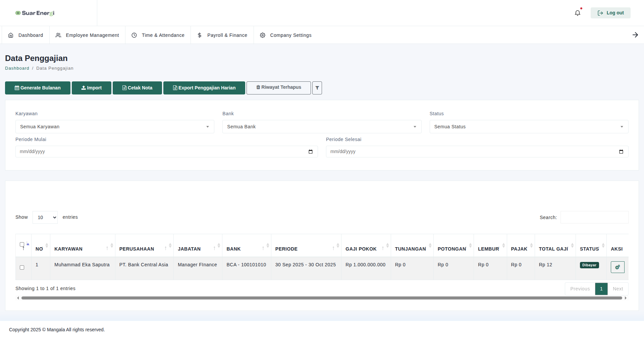Click the Generate Bulanan button
644x339 pixels.
click(x=38, y=88)
